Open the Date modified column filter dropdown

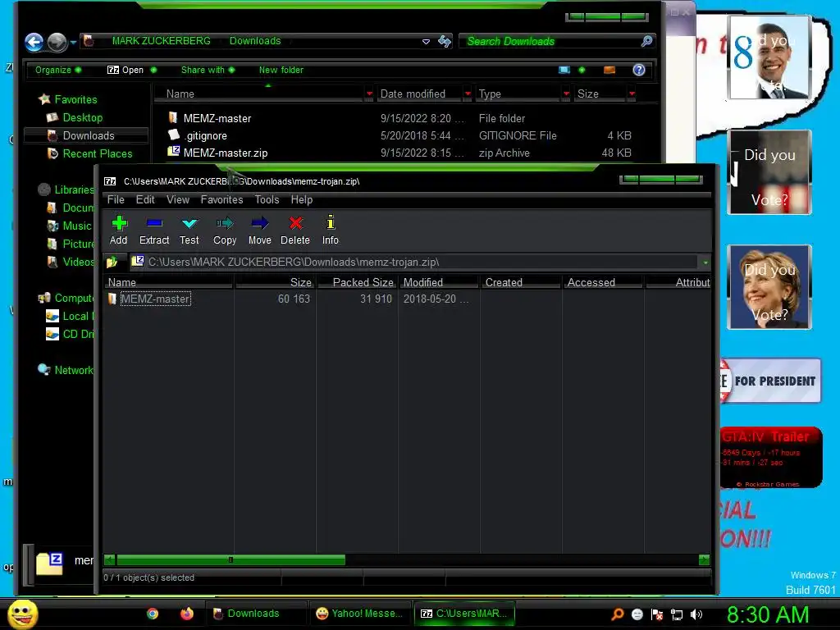468,94
